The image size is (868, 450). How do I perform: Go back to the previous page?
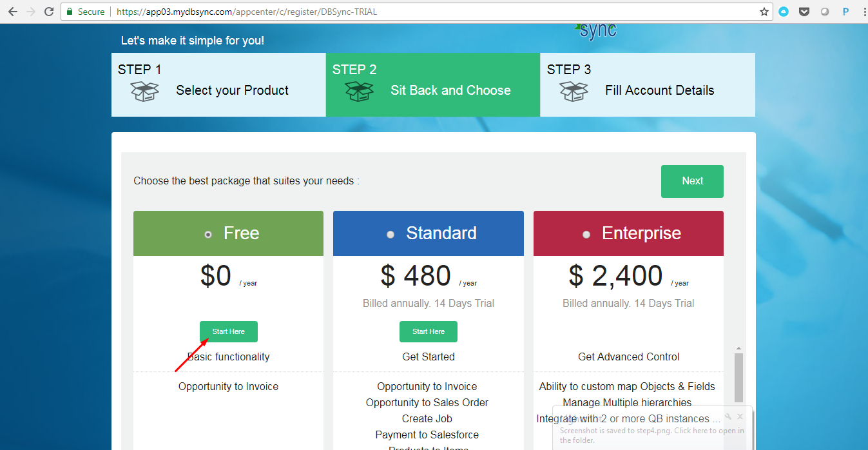pyautogui.click(x=12, y=12)
